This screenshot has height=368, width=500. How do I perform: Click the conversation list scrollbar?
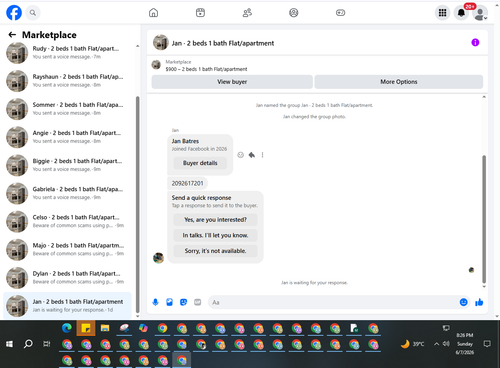pos(137,204)
